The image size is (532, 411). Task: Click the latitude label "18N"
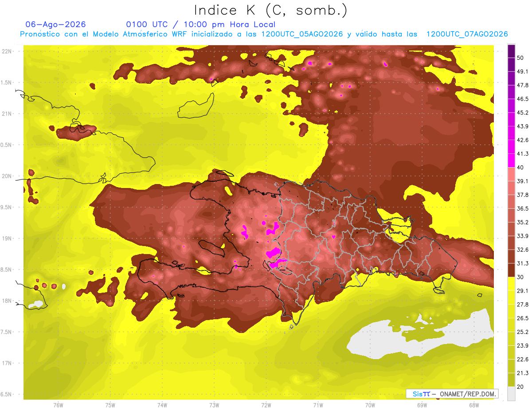[8, 301]
